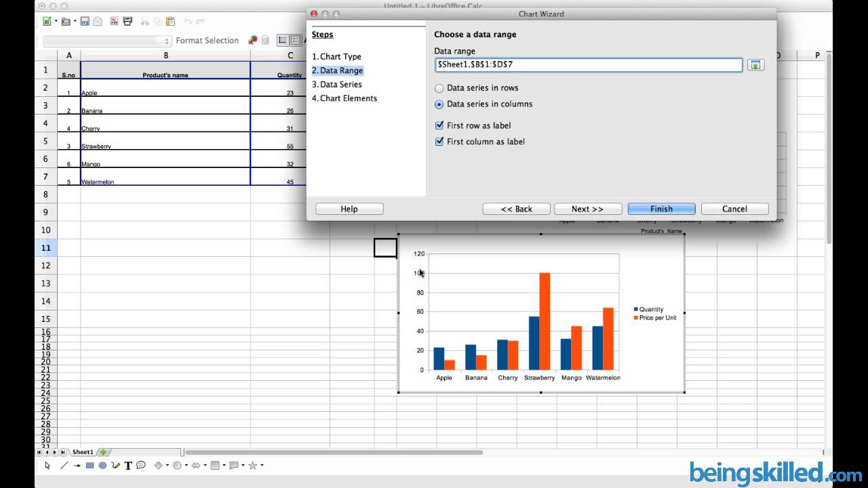
Task: Click the Paste clipboard icon
Action: pos(170,22)
